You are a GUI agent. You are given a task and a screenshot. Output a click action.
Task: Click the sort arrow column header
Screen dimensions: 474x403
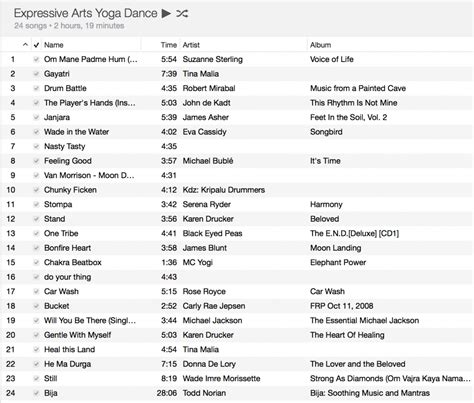[x=25, y=45]
